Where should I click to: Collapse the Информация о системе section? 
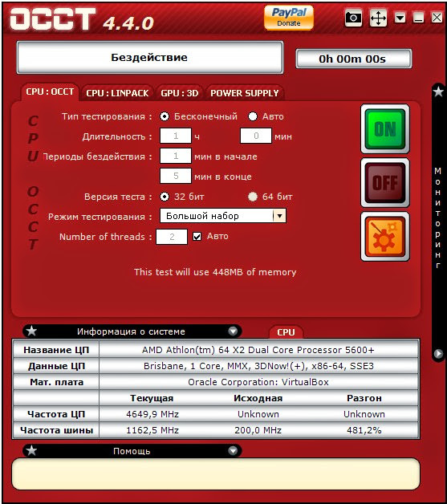click(233, 331)
